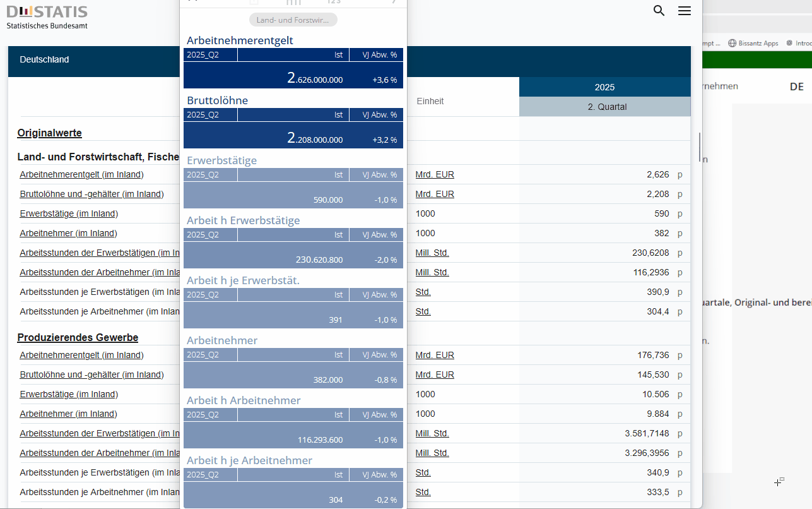
Task: Select the Arbeit h Arbeitnehmer tile 116.293.600
Action: [x=293, y=436]
